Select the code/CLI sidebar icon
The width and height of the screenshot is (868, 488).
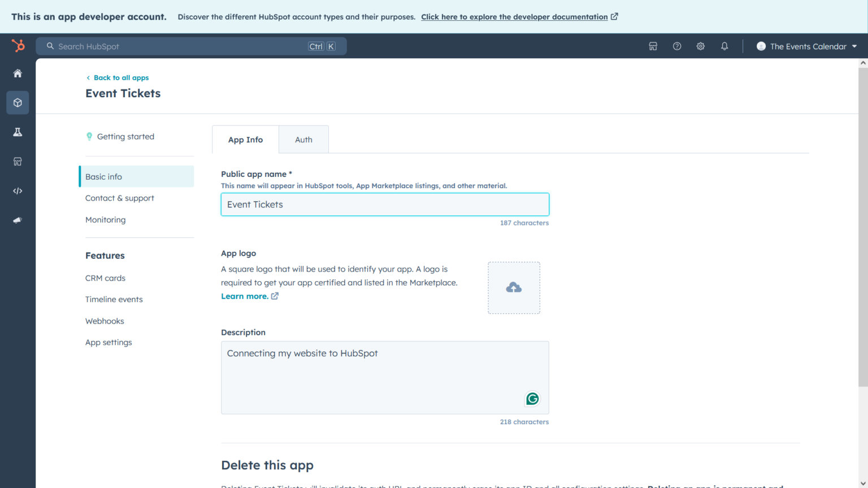point(17,190)
